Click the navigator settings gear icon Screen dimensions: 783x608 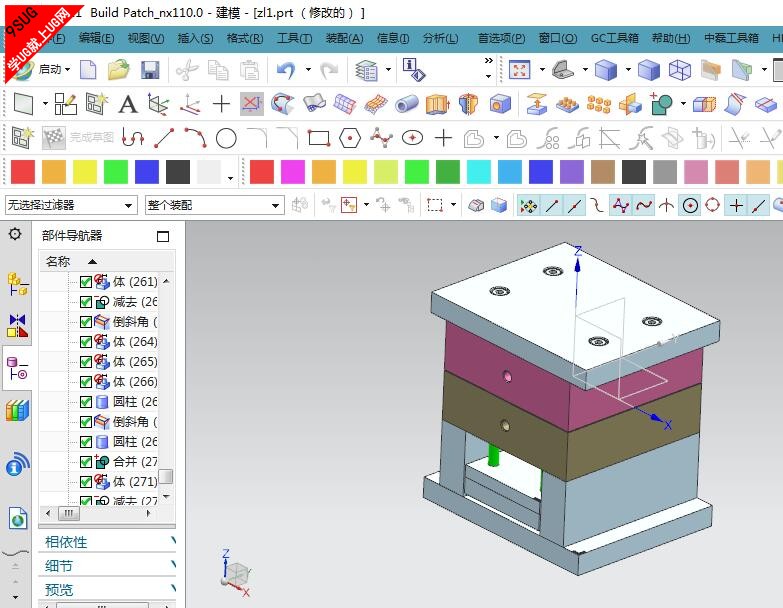point(15,234)
